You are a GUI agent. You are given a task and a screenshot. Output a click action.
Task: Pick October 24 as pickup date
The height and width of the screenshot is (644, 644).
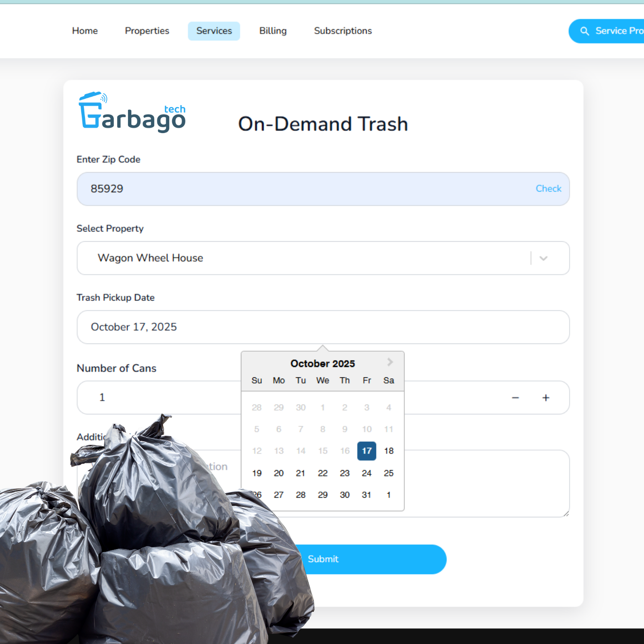click(x=366, y=473)
